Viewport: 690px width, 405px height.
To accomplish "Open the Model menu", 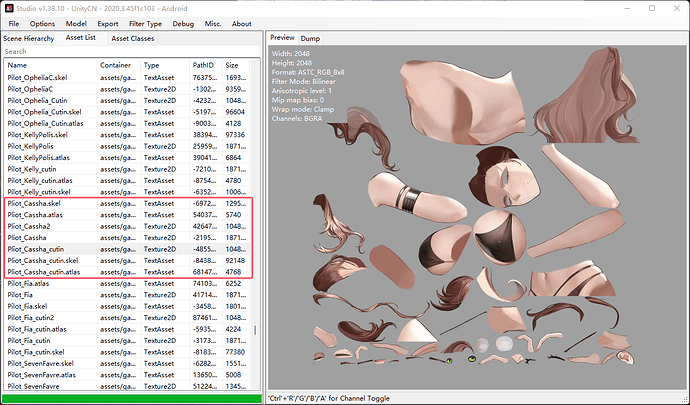I will (76, 23).
